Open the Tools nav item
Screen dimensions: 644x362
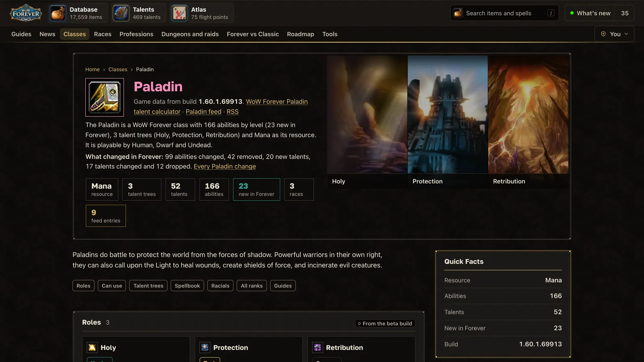point(330,34)
